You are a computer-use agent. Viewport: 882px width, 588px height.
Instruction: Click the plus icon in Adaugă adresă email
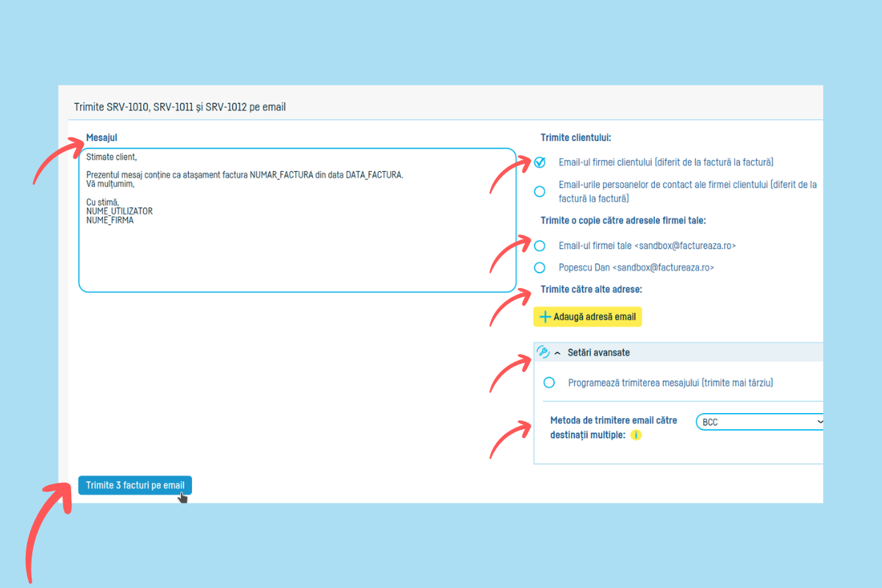[x=545, y=317]
